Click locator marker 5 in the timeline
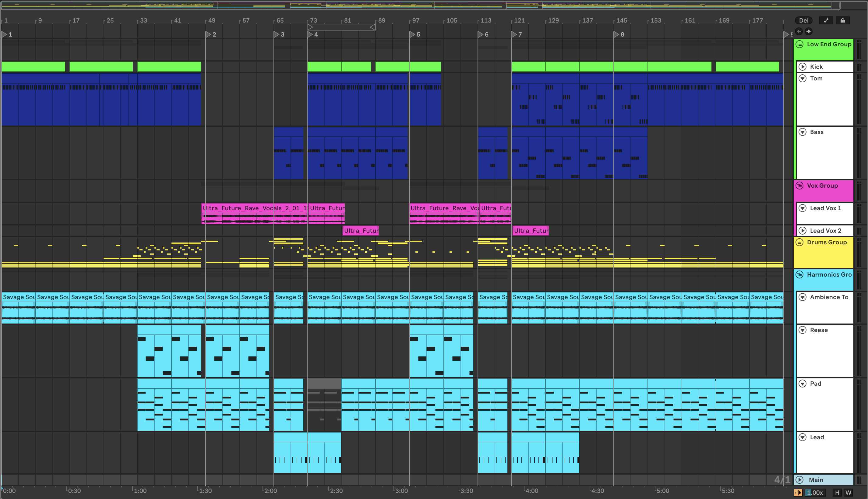The image size is (868, 499). [412, 34]
